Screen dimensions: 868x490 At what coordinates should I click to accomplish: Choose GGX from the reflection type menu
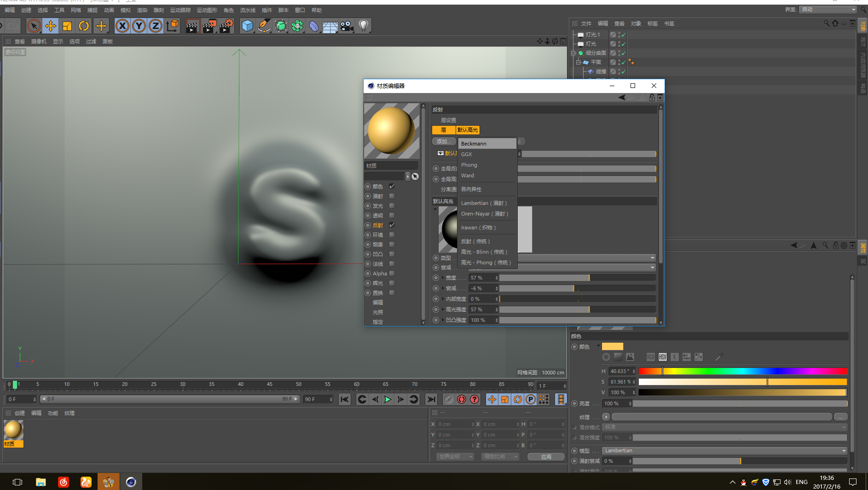click(x=487, y=154)
